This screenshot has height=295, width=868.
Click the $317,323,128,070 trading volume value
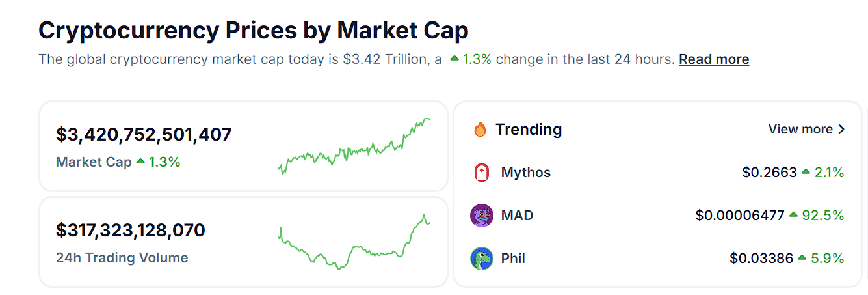131,230
